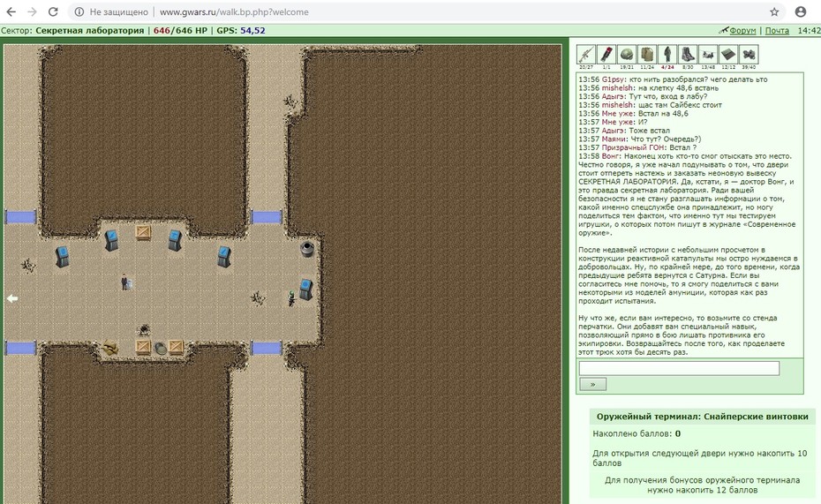Click Вонг name in chat message
The image size is (821, 504).
click(x=611, y=156)
